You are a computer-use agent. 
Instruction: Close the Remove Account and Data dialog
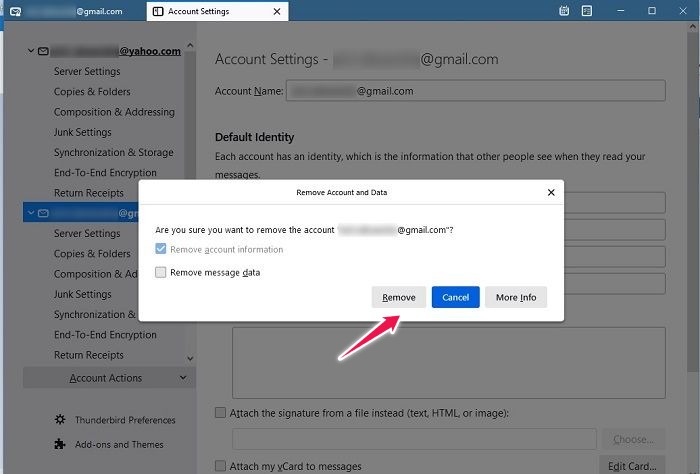551,192
